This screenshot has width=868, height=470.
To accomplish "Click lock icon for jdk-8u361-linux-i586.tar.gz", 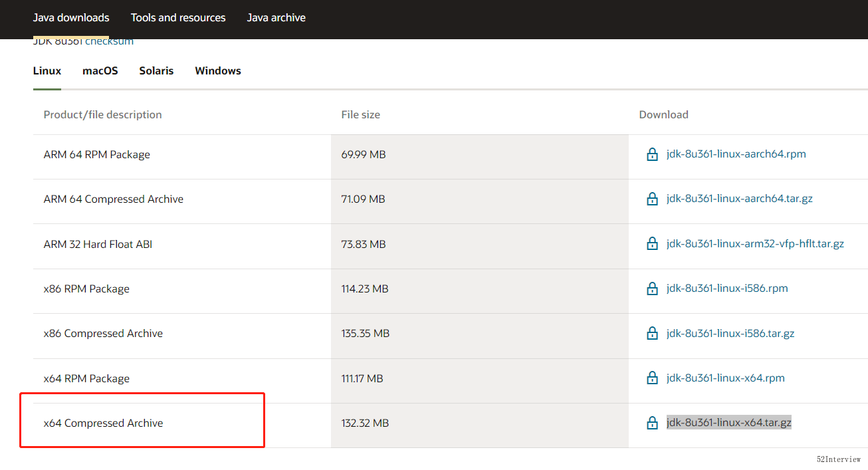I will (653, 333).
